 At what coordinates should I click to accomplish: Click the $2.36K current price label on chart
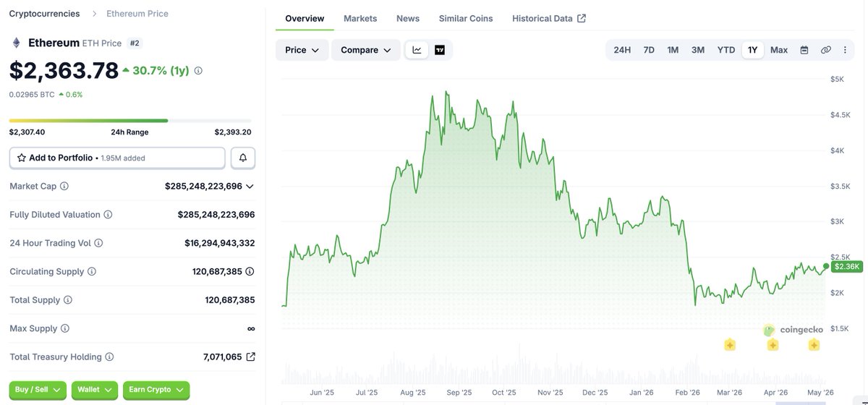846,267
